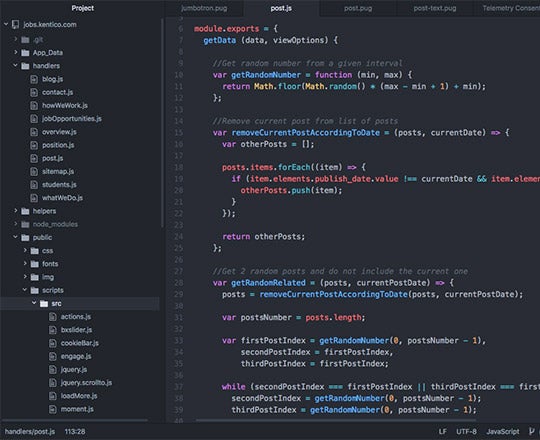Change the JavaScript grammar selector
Screen dimensions: 540x440
503,431
